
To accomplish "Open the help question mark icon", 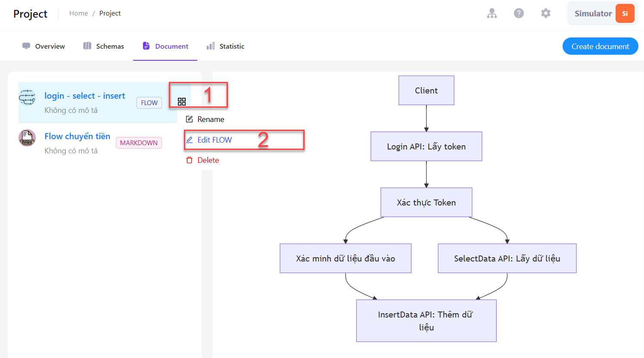I will coord(519,13).
